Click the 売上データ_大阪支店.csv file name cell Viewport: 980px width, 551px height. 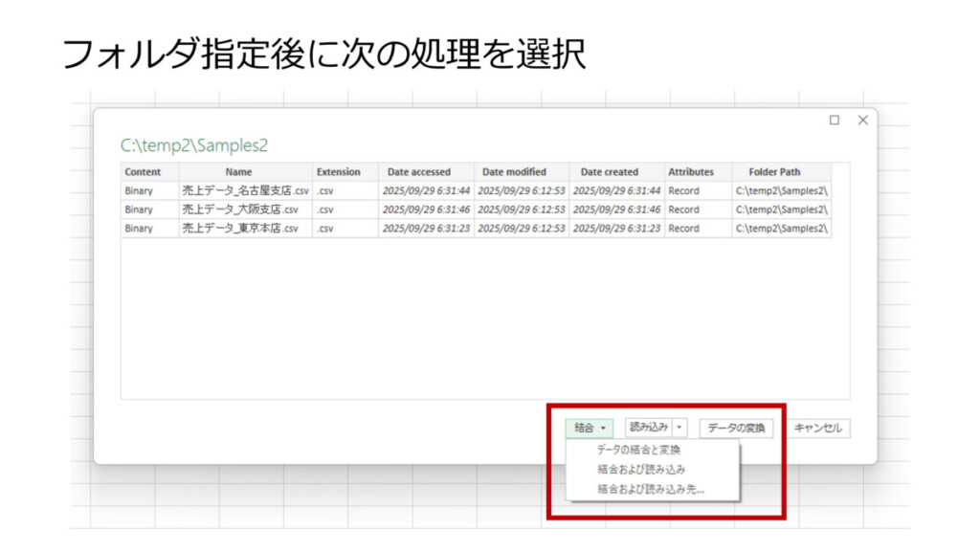[x=246, y=209]
